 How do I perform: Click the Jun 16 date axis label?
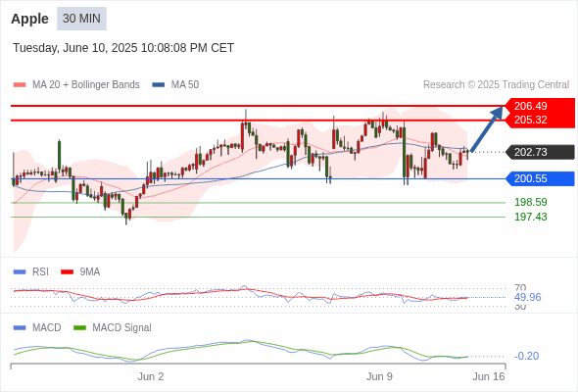pos(489,377)
